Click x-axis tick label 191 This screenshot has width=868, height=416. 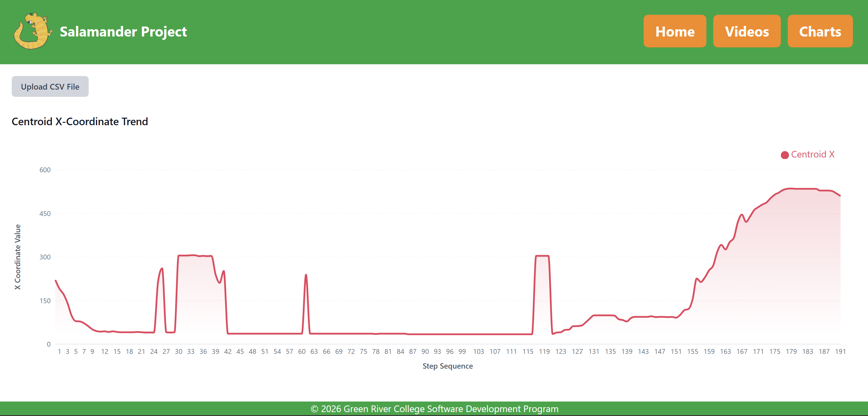[x=840, y=352]
